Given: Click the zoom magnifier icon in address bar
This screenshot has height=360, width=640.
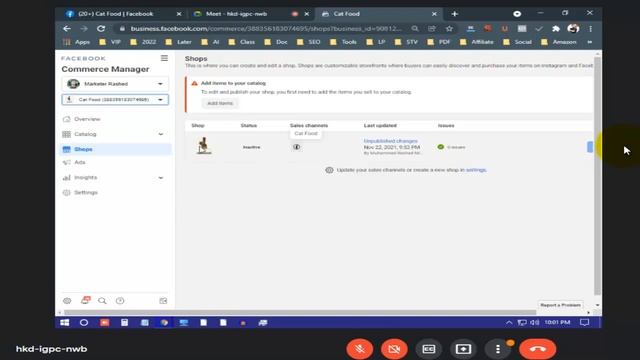Looking at the screenshot, I should pos(415,29).
